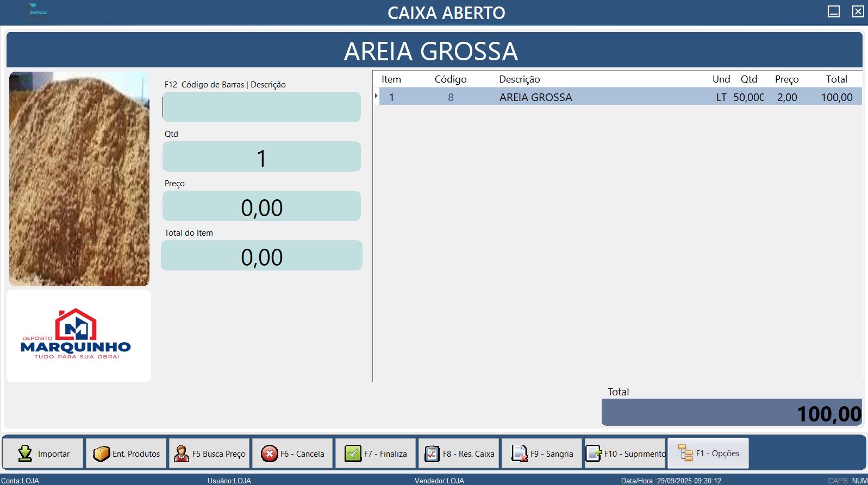
Task: Focus the barcode/description input field
Action: 261,107
